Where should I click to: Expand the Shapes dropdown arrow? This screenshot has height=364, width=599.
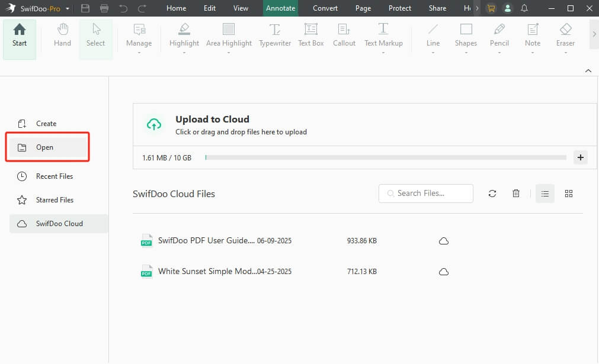point(466,53)
